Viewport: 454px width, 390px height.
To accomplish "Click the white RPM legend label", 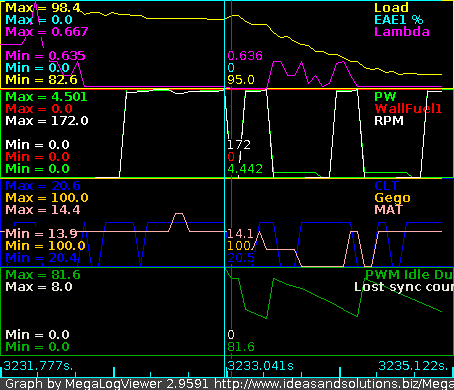I will pos(389,121).
